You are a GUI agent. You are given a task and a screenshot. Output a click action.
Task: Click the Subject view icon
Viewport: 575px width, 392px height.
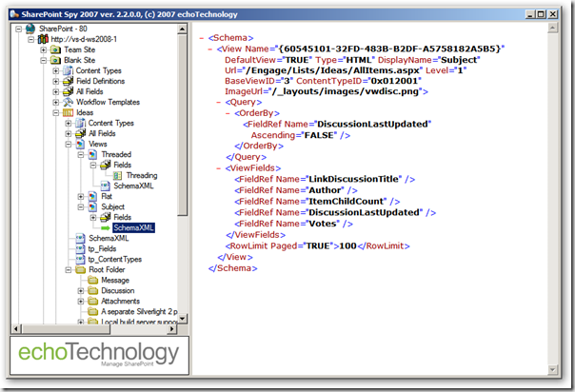point(92,207)
